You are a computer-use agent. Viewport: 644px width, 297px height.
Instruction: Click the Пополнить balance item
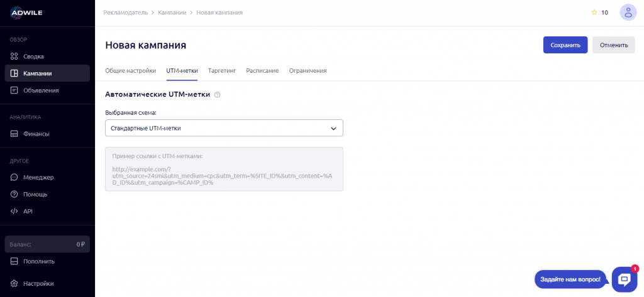point(38,261)
